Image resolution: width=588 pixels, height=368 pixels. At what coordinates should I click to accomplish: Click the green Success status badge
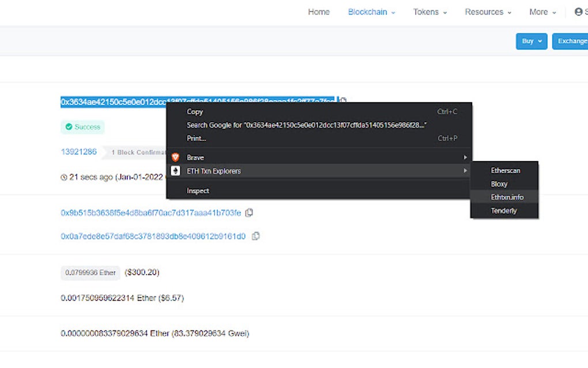click(82, 126)
